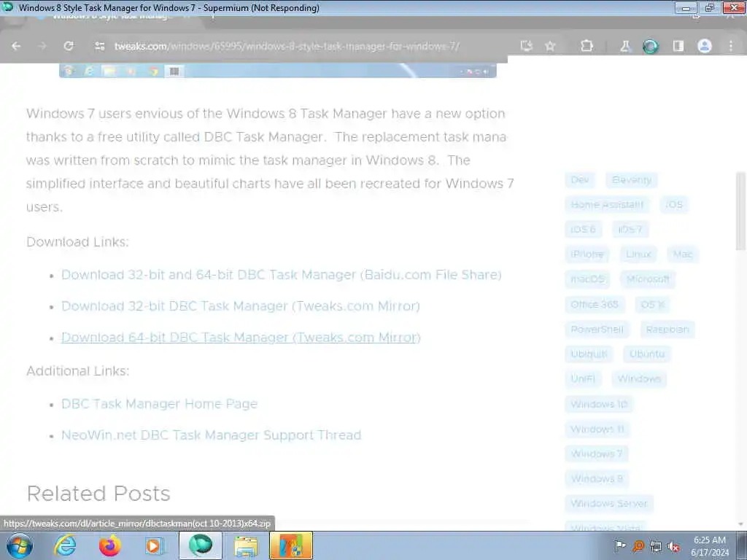The height and width of the screenshot is (560, 747).
Task: Open Baidu.com File Share download link
Action: (282, 275)
